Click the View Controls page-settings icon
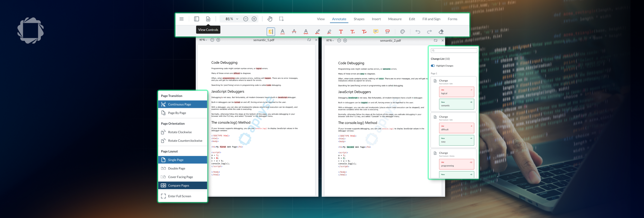644x218 pixels. click(208, 19)
